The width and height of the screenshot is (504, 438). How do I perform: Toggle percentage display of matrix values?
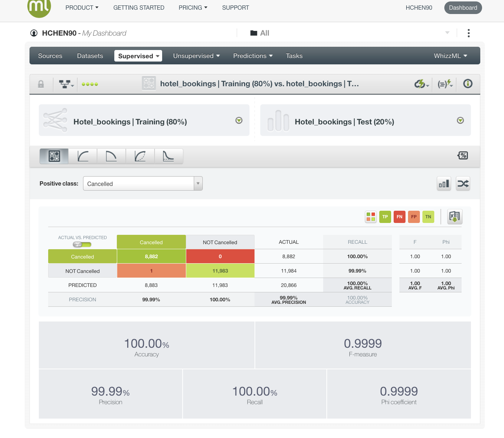463,155
